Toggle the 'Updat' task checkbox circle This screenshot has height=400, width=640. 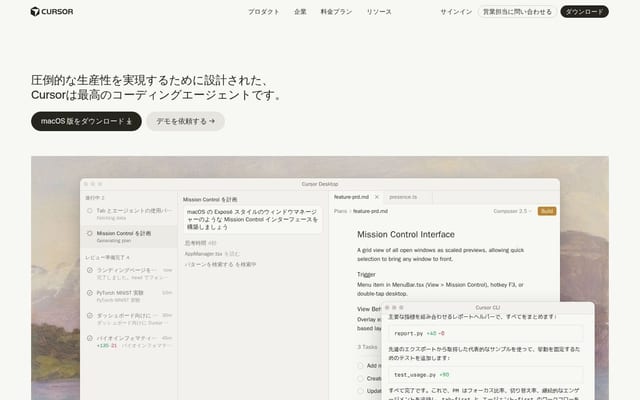tap(360, 391)
